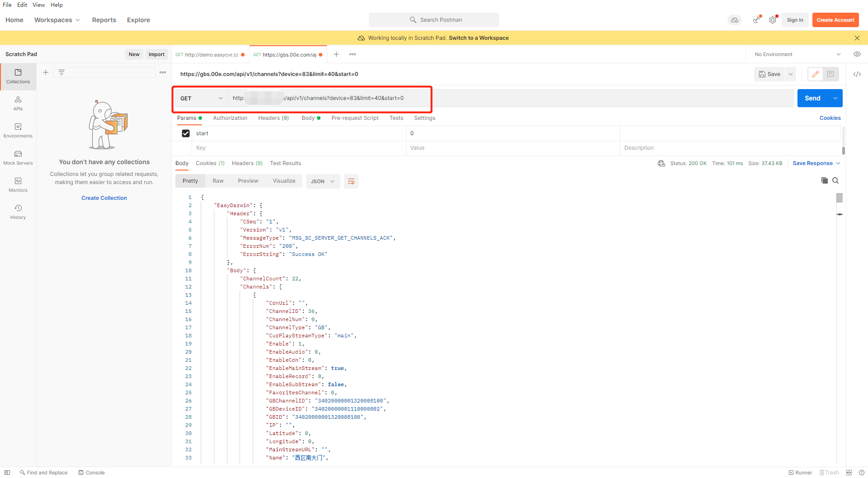Image resolution: width=868 pixels, height=478 pixels.
Task: Copy the response body to clipboard
Action: coord(825,180)
